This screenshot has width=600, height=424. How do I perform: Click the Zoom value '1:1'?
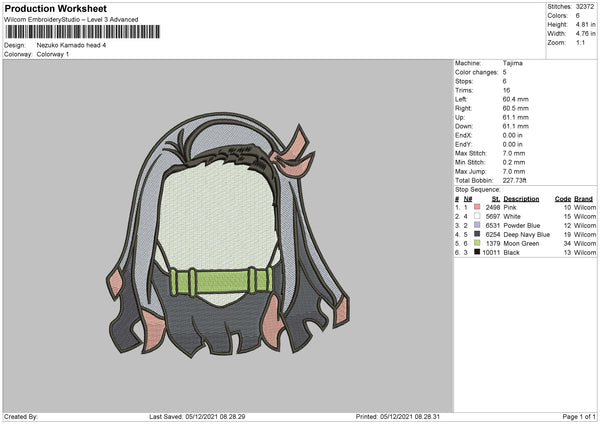[580, 42]
